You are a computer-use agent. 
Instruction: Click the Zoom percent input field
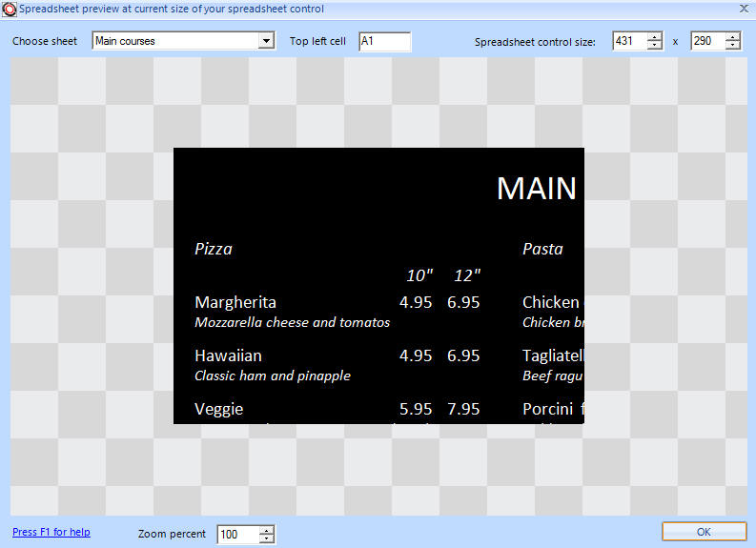(238, 534)
